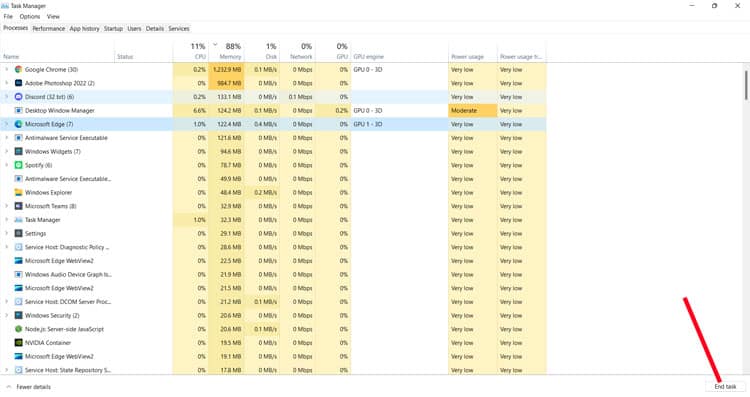The width and height of the screenshot is (750, 397).
Task: Expand the Spotify process group
Action: coord(6,165)
